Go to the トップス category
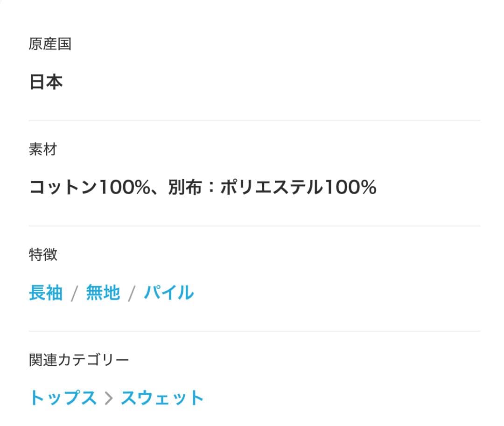Viewport: 504px width, 426px height. pos(63,398)
